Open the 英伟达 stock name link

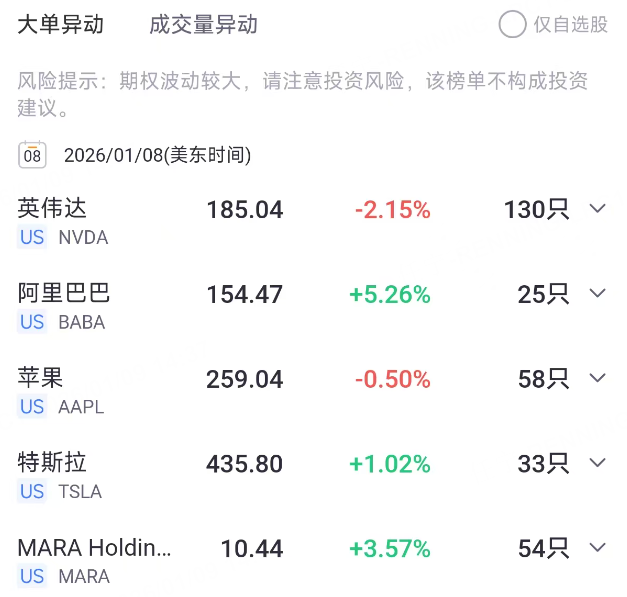(x=53, y=208)
